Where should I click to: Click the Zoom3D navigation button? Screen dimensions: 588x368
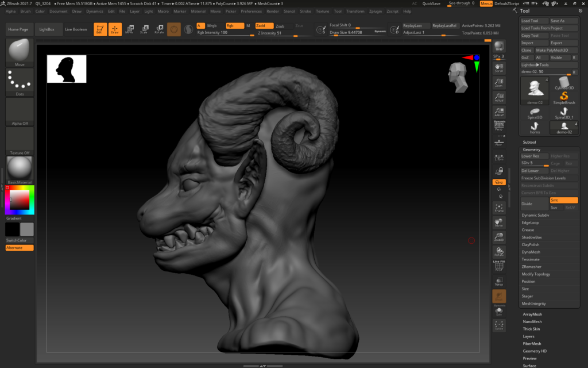499,237
